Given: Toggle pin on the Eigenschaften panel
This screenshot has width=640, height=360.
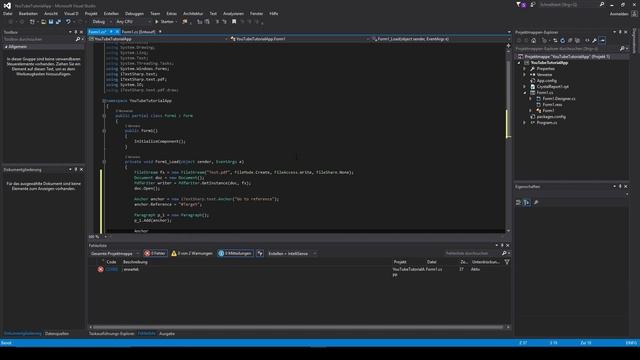Looking at the screenshot, I should tap(620, 187).
